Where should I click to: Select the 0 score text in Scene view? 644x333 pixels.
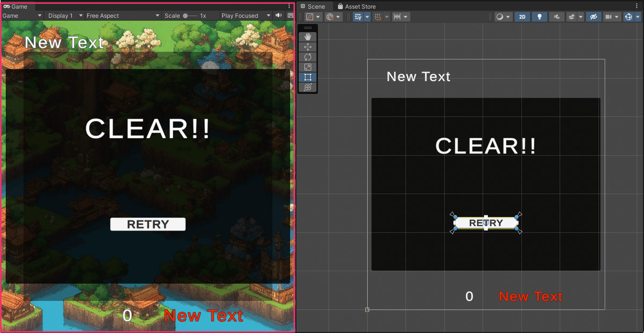470,296
